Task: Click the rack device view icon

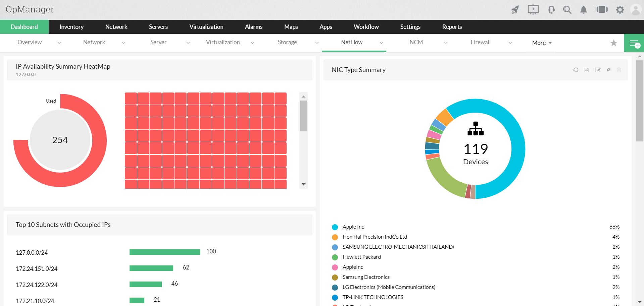Action: 602,9
